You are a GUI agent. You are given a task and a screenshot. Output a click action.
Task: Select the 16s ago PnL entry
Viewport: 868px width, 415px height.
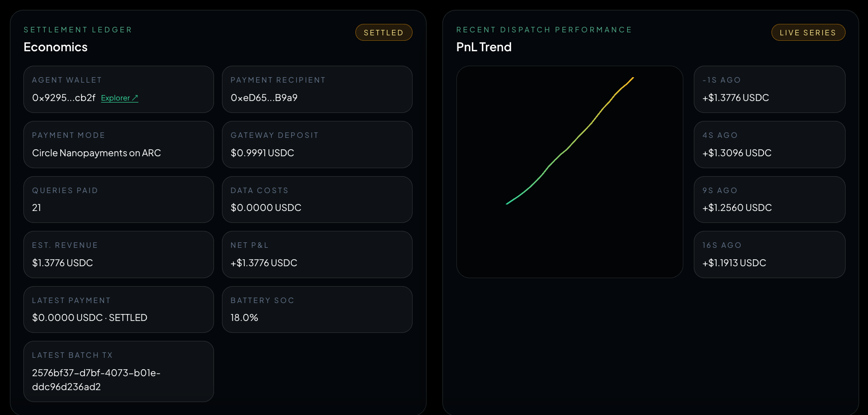pyautogui.click(x=769, y=254)
